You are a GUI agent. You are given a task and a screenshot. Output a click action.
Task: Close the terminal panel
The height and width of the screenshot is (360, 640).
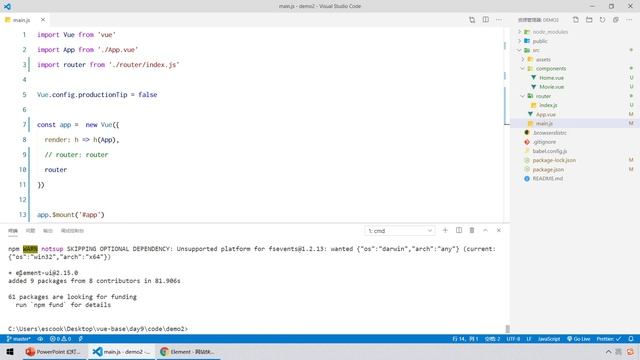499,231
